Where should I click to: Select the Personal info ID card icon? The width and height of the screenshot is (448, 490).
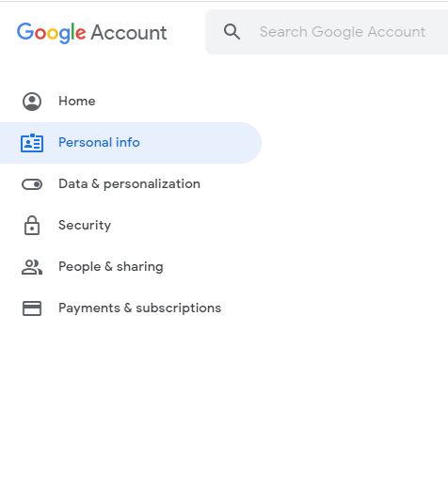pos(32,143)
